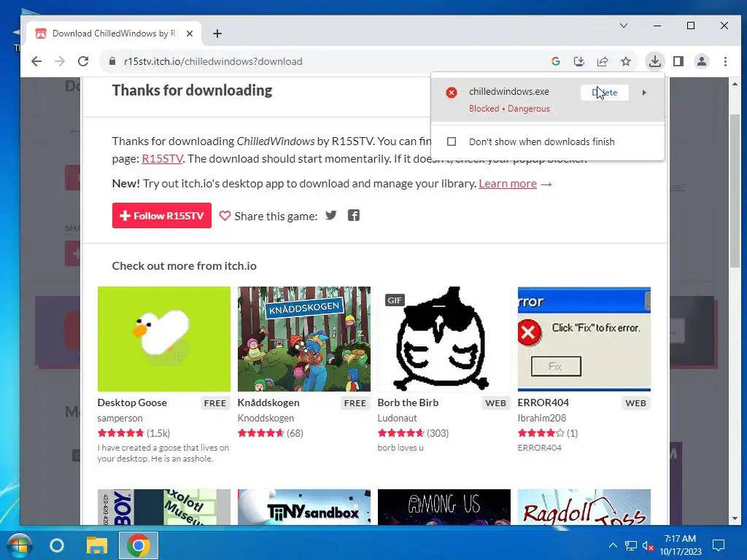Bookmark this page with the star icon
The width and height of the screenshot is (747, 560).
[626, 61]
